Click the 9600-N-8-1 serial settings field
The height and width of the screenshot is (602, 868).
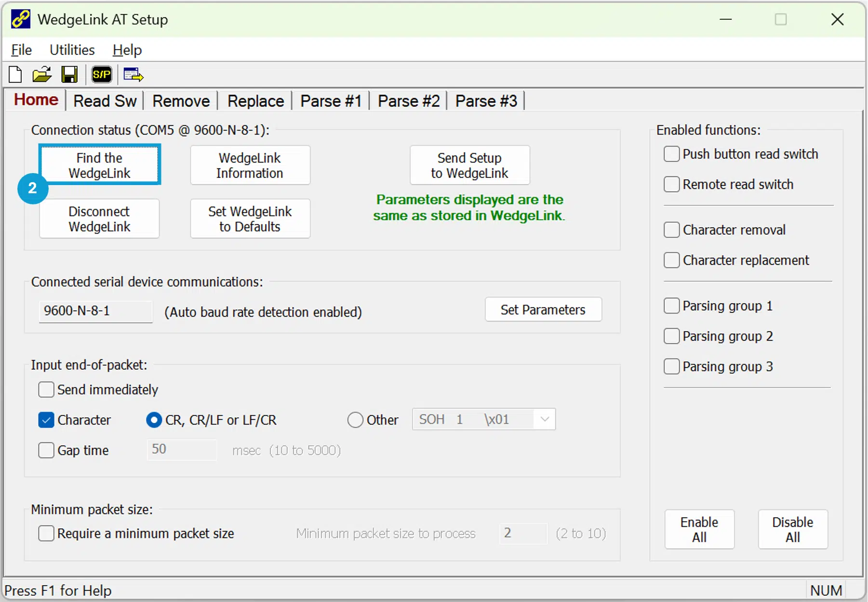pos(96,311)
